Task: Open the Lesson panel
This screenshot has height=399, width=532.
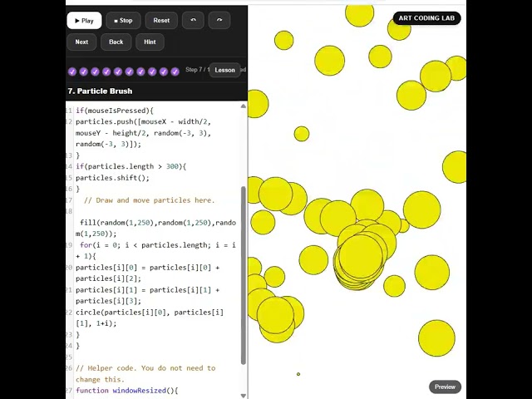Action: point(224,70)
